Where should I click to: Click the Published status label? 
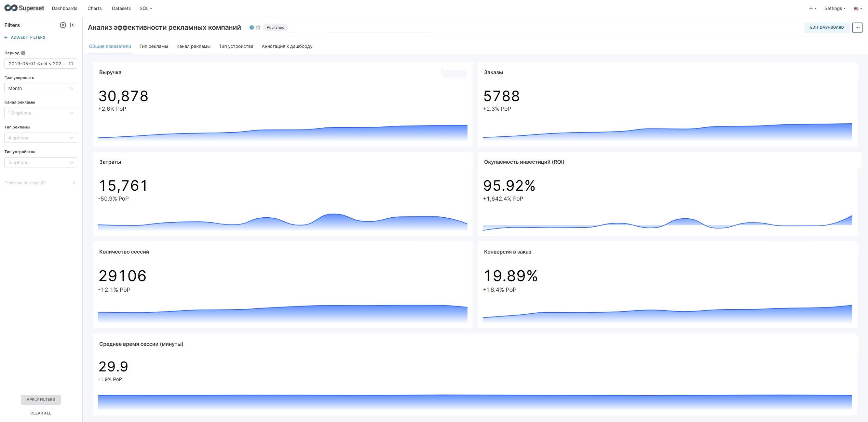click(x=275, y=27)
